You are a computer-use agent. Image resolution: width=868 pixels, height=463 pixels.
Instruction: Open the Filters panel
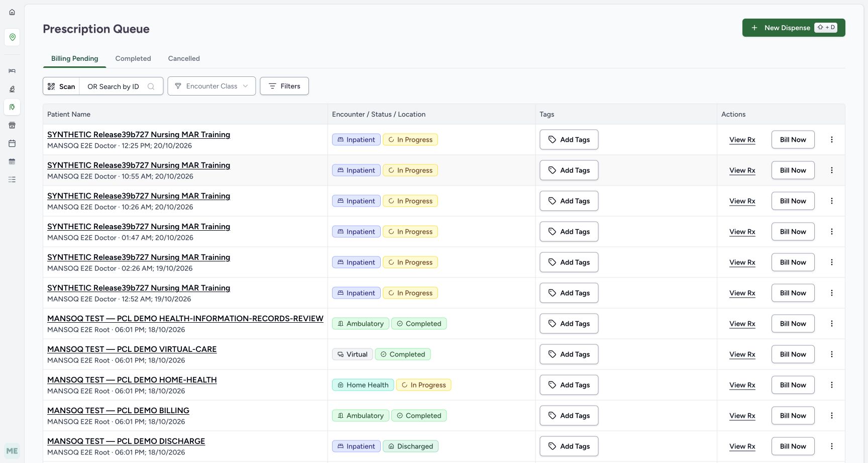click(x=284, y=86)
